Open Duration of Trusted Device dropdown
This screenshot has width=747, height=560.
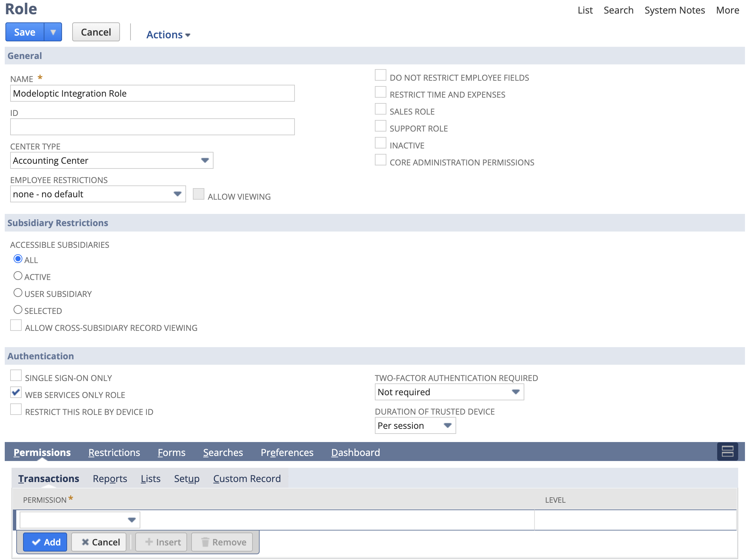click(447, 425)
